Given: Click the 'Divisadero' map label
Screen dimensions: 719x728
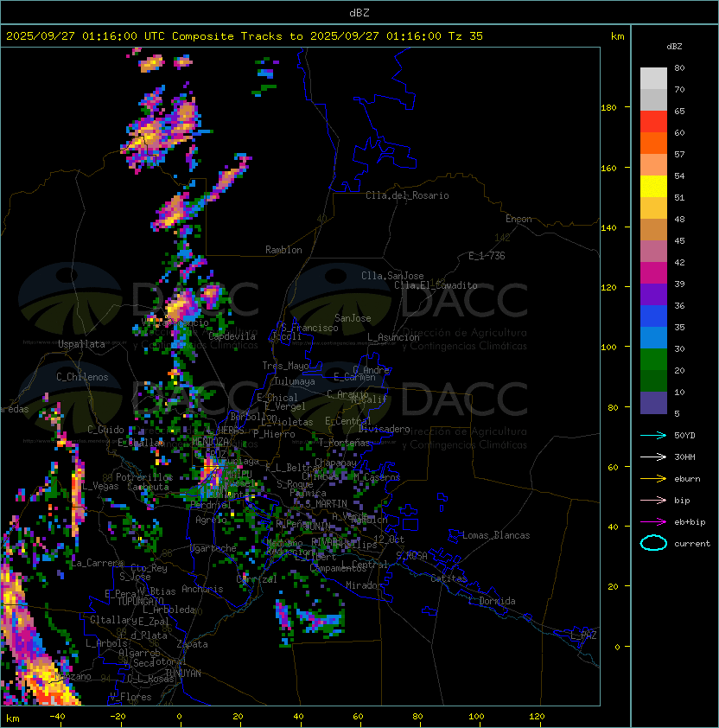Looking at the screenshot, I should point(384,429).
